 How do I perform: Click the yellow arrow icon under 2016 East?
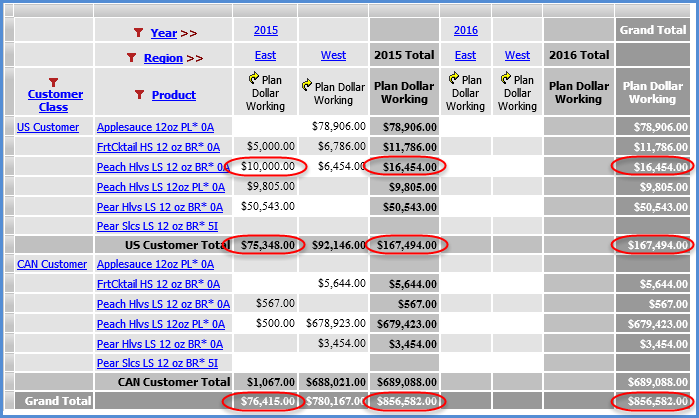tap(454, 77)
